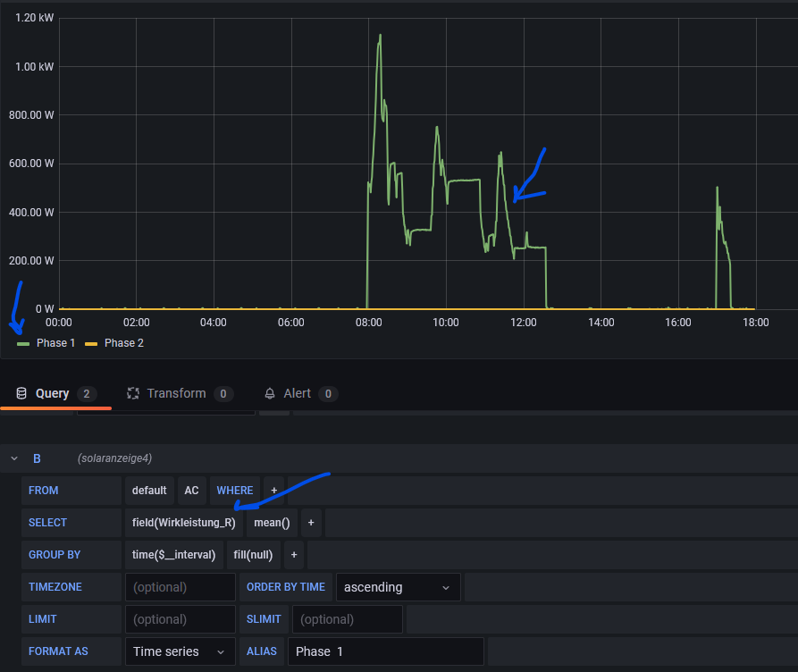Viewport: 798px width, 672px height.
Task: Select the AC measurement segment in FROM
Action: (191, 491)
